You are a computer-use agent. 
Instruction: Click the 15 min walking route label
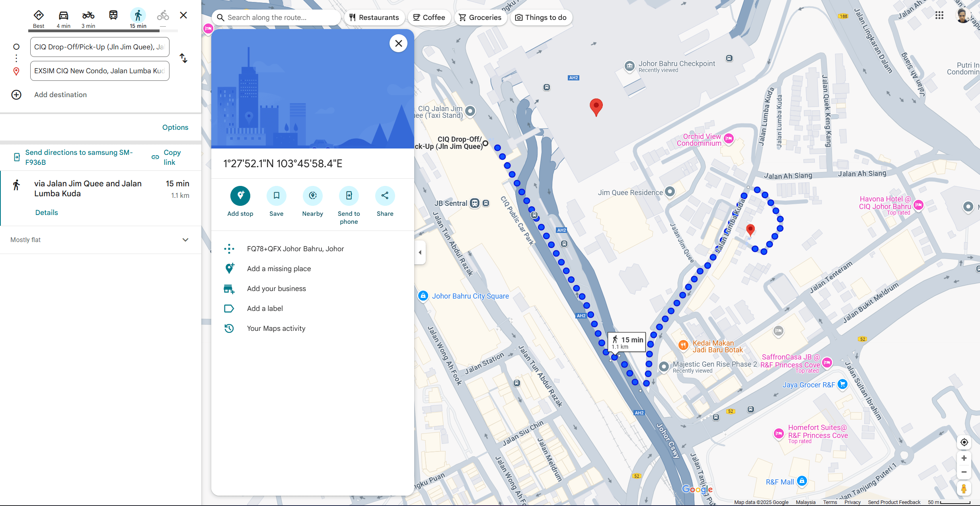click(x=627, y=342)
